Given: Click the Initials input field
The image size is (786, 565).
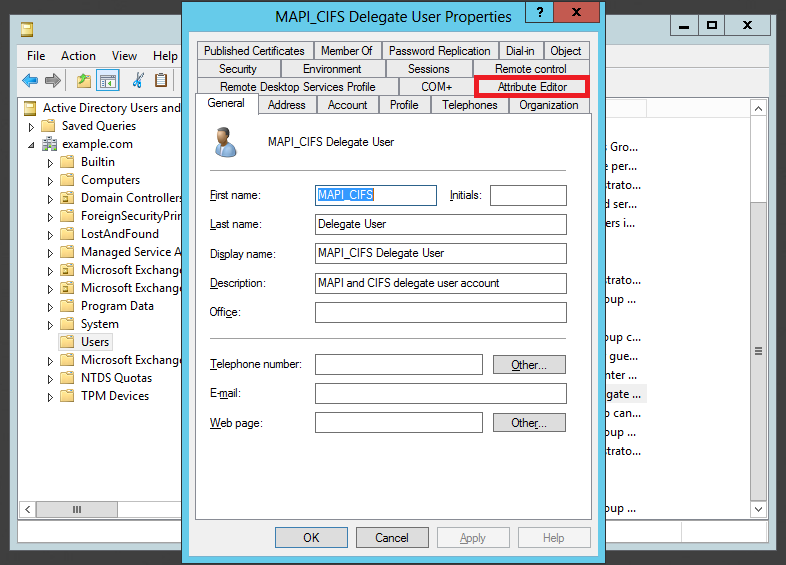Looking at the screenshot, I should point(528,195).
